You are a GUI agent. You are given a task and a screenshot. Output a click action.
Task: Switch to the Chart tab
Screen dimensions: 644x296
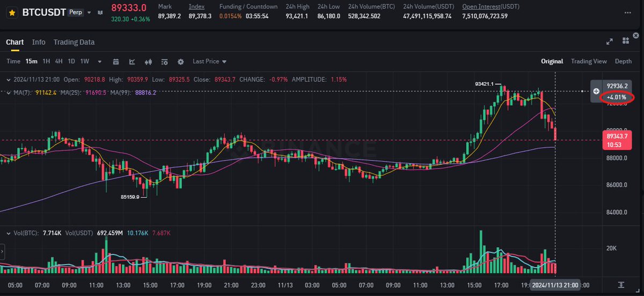[x=14, y=42]
